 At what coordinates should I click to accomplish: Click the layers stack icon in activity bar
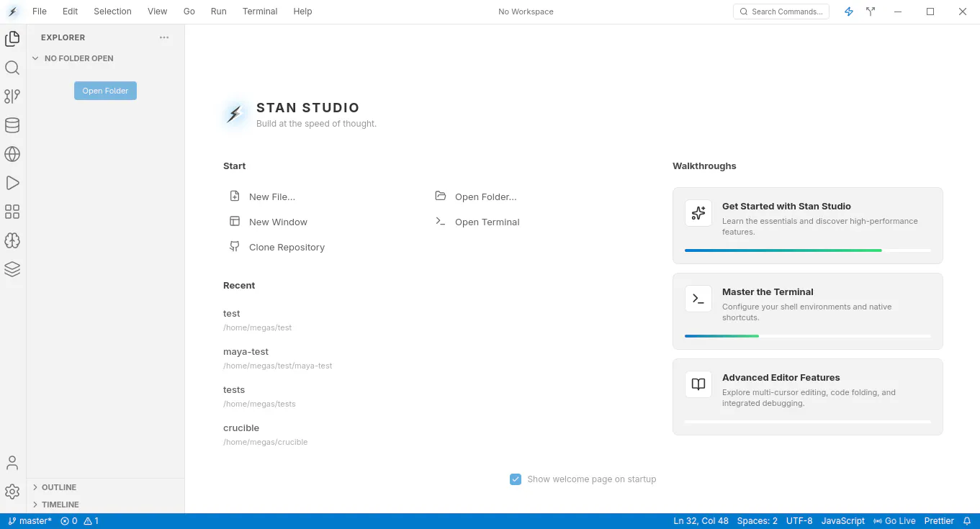(x=12, y=269)
